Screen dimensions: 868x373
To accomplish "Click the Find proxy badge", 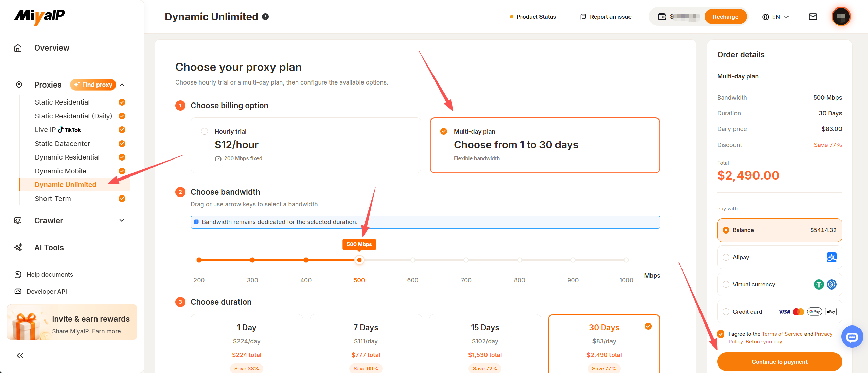I will point(93,85).
